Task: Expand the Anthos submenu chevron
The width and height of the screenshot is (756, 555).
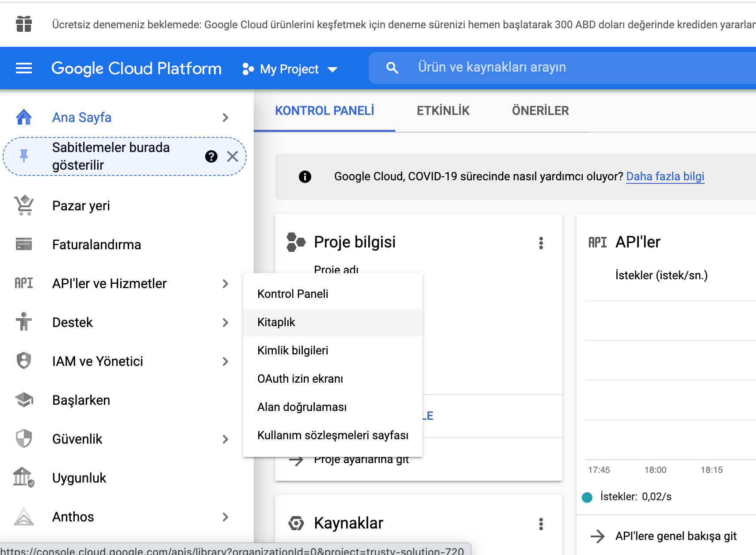Action: [225, 517]
